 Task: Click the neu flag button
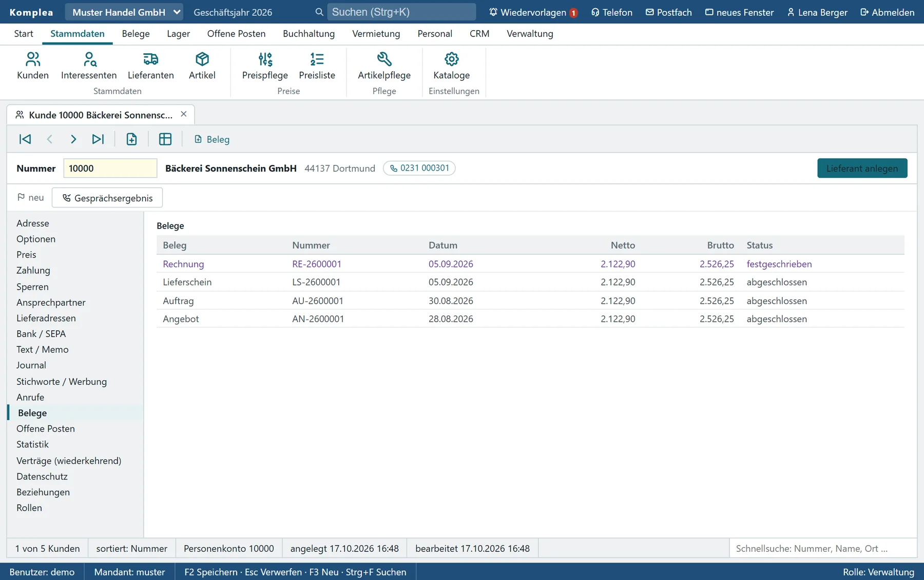click(30, 197)
